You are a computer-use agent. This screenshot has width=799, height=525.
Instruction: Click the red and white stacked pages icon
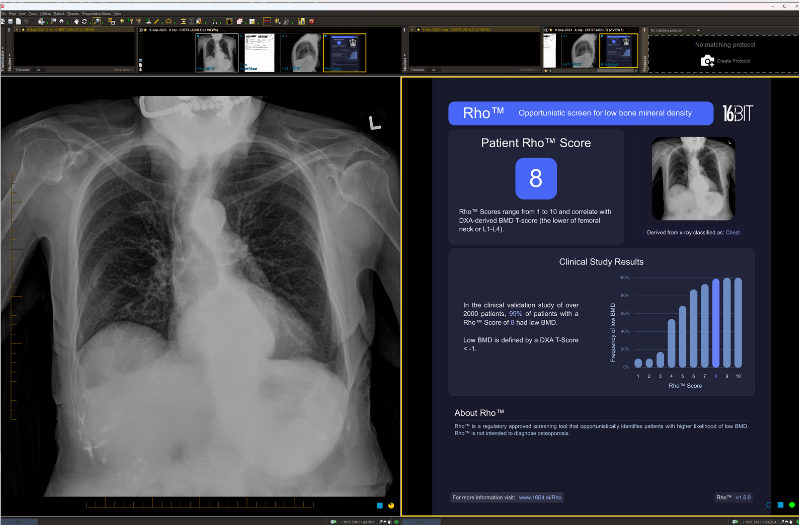(x=239, y=21)
